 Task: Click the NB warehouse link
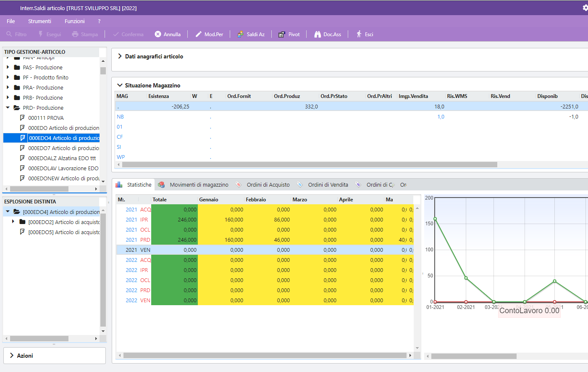120,117
